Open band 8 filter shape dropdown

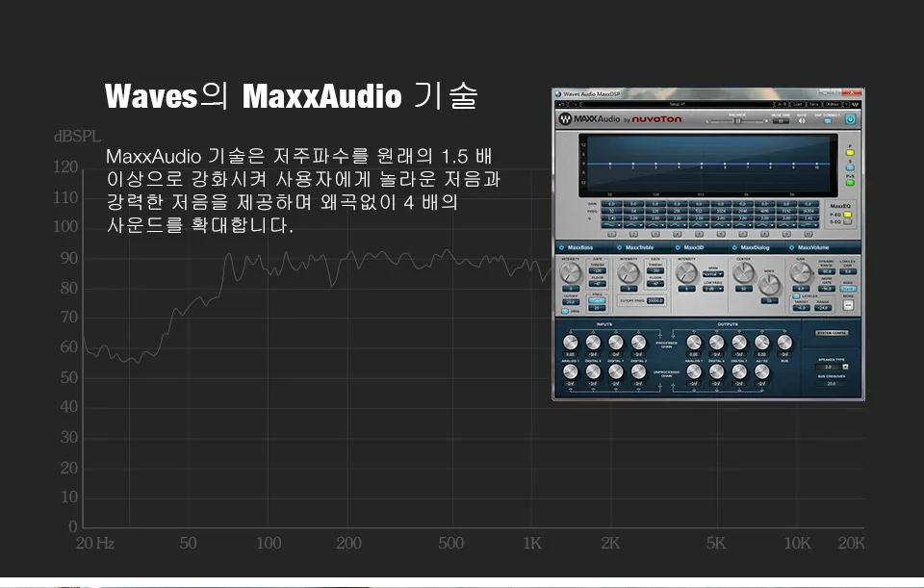pos(765,225)
